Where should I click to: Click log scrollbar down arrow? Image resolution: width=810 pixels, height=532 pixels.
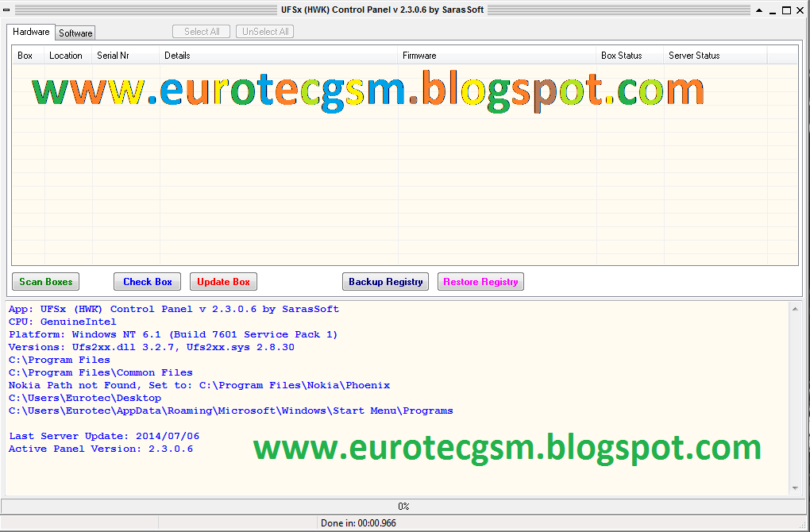tap(795, 488)
